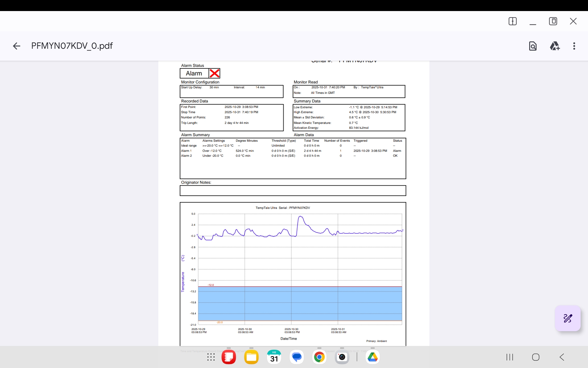Open the find in document search icon

533,46
